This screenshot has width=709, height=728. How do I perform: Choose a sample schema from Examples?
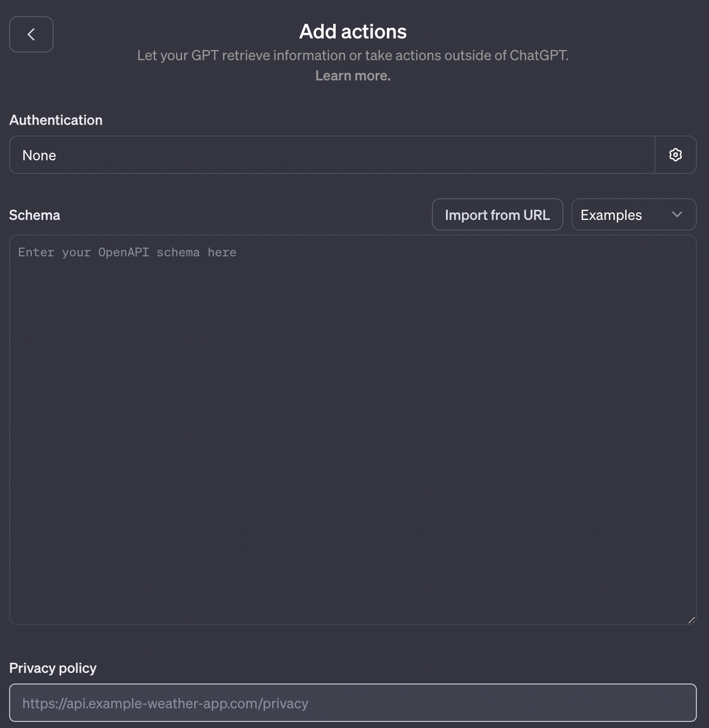click(x=633, y=214)
